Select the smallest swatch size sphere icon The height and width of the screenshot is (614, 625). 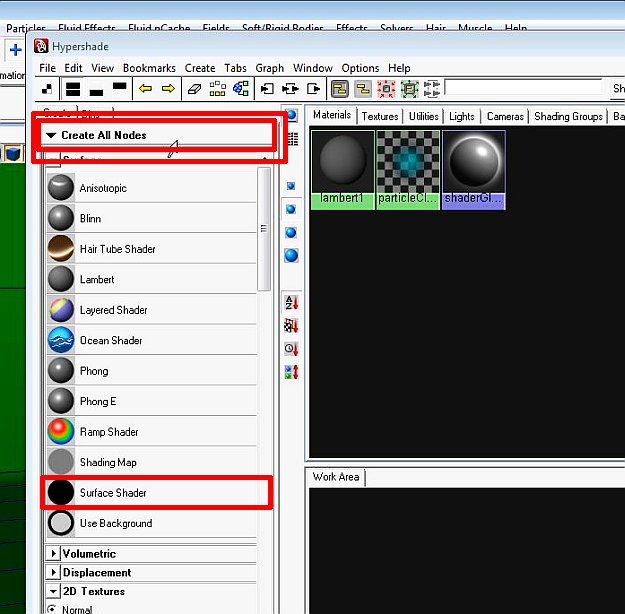(x=291, y=186)
